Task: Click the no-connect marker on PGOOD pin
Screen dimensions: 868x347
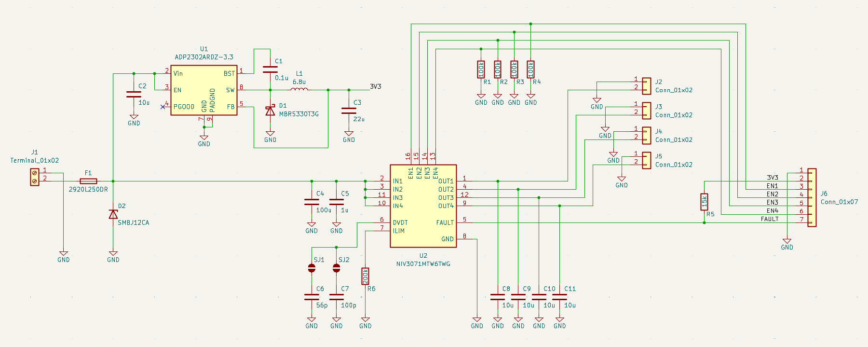Action: [163, 107]
